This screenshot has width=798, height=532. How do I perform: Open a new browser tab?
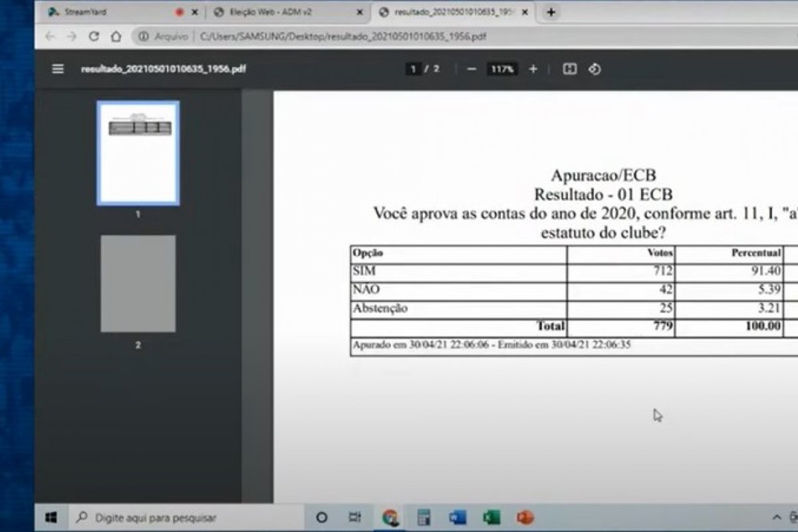pyautogui.click(x=551, y=12)
